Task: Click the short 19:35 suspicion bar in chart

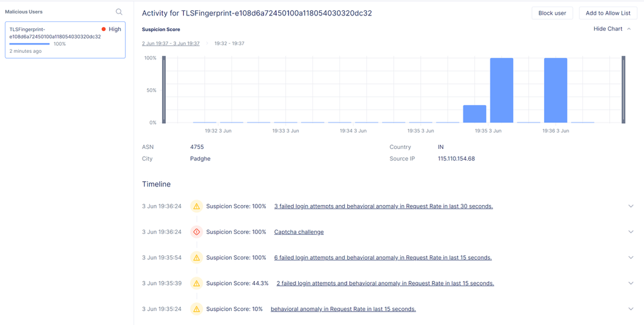Action: tap(474, 113)
